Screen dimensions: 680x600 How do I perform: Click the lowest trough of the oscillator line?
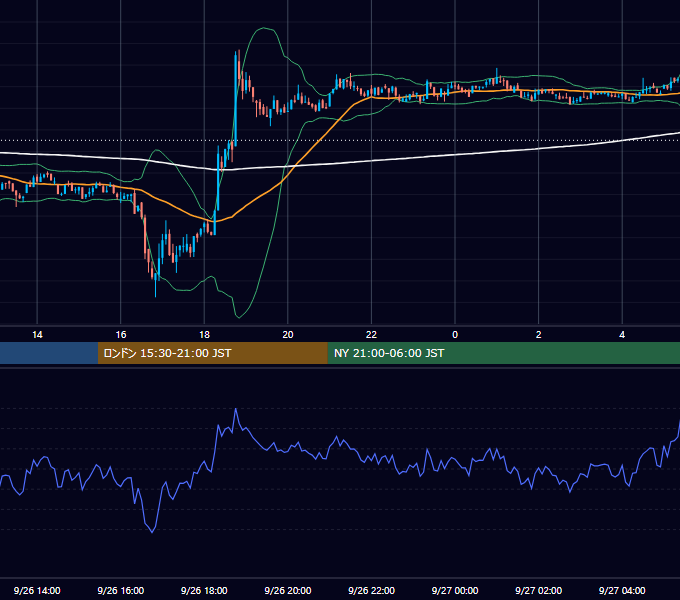click(152, 532)
